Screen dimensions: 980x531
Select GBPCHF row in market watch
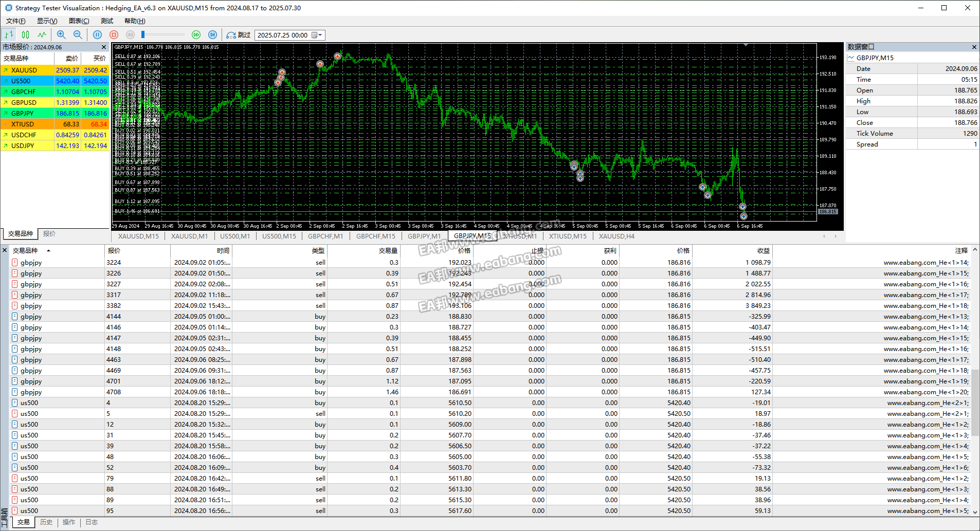[x=55, y=91]
